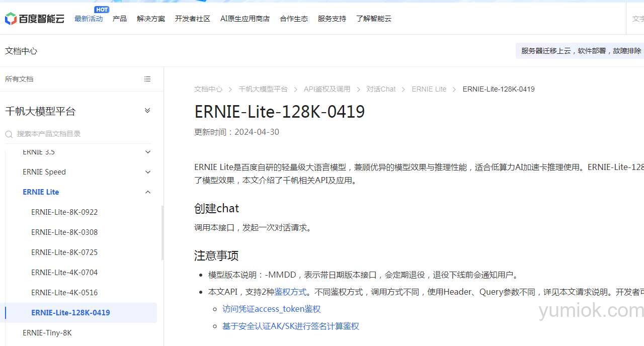Open the ERNIE-Lite-4K-0516 document
The height and width of the screenshot is (346, 644).
64,293
